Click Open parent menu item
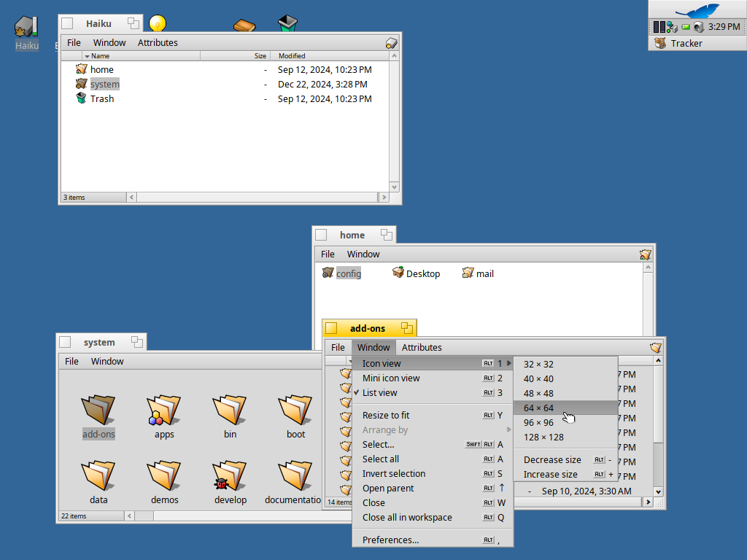 [x=433, y=489]
